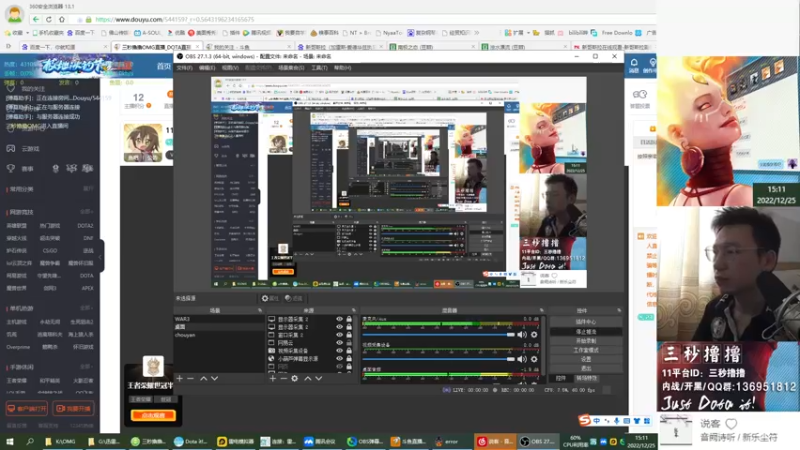The image size is (800, 450).
Task: Click the 插件中心 button in OBS
Action: coord(586,322)
